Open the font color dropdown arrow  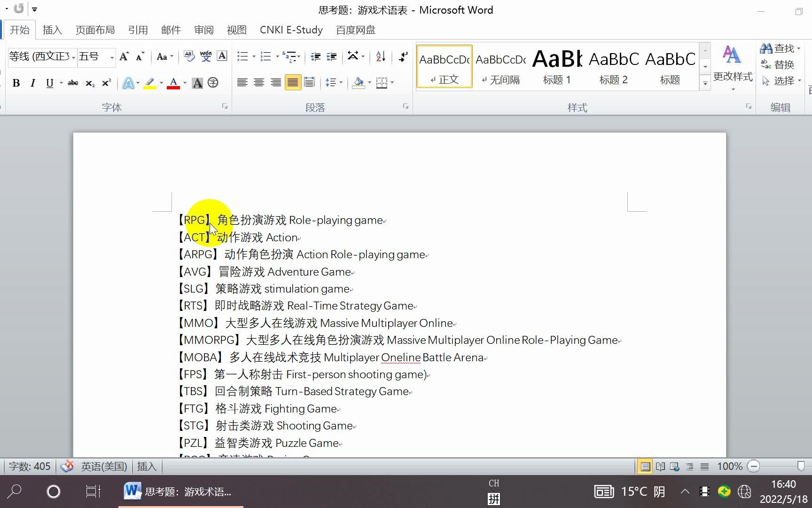185,83
